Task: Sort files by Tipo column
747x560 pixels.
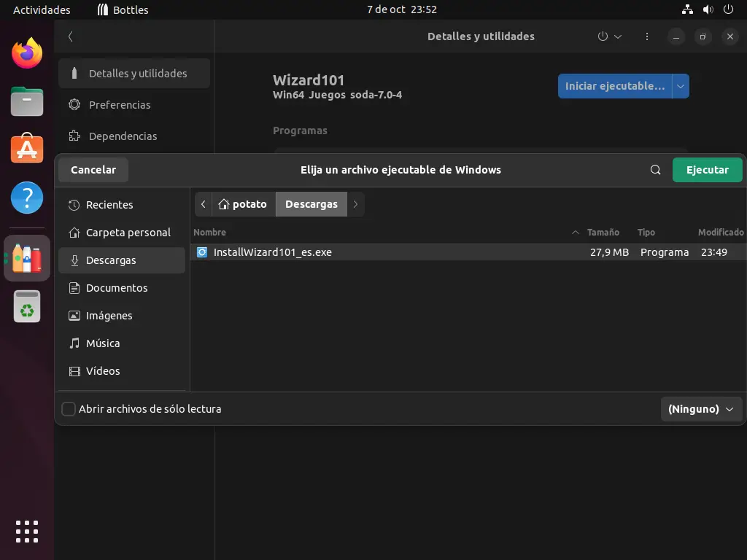Action: pos(646,233)
